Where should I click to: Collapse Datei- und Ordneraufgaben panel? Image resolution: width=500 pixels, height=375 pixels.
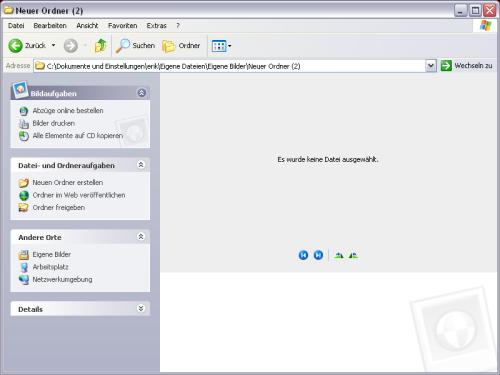141,165
